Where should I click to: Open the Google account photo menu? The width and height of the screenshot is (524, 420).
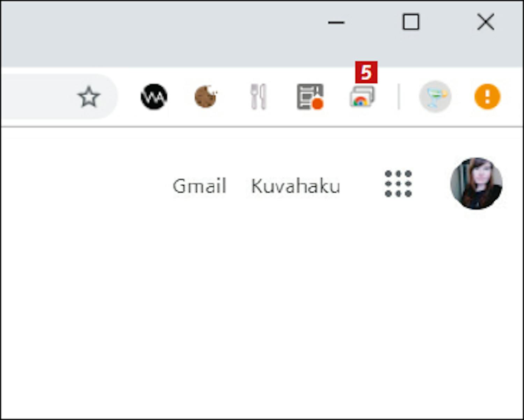click(476, 184)
